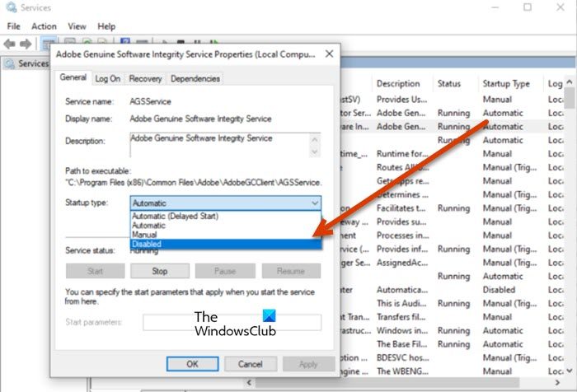
Task: Select the 'Windows in...' description cell
Action: tap(402, 330)
